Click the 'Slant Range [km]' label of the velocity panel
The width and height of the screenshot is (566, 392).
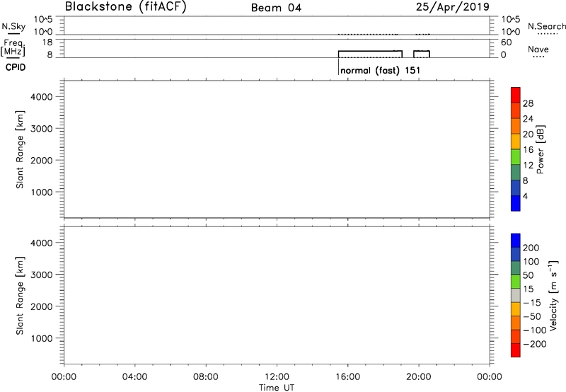20,296
